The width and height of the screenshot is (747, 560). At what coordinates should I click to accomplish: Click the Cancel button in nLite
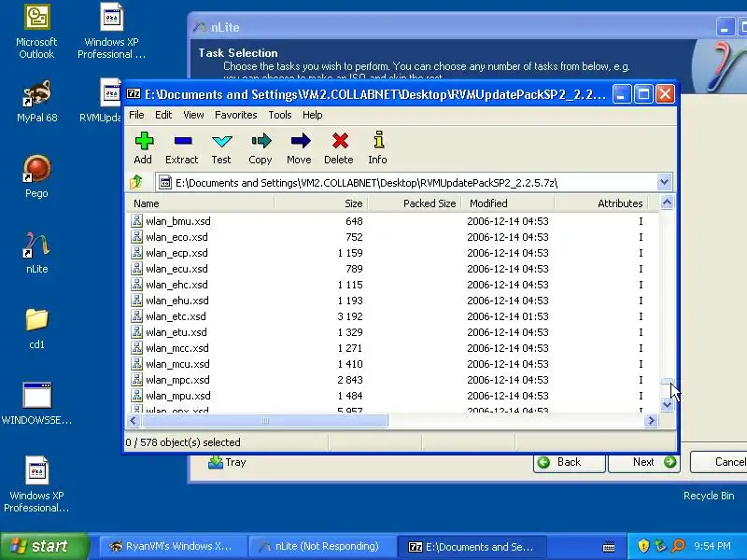point(719,462)
